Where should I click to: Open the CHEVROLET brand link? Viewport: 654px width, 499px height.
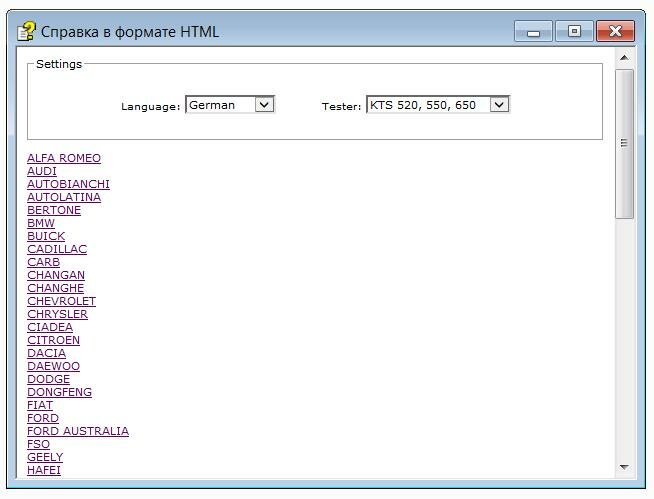pyautogui.click(x=61, y=301)
